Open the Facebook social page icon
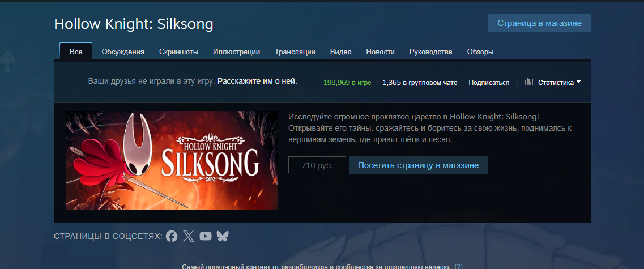 (172, 236)
